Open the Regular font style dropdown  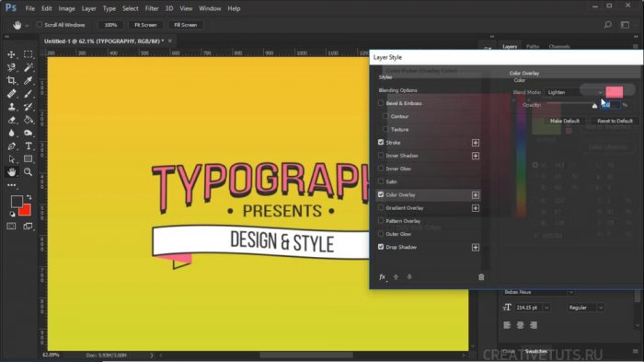pyautogui.click(x=586, y=308)
